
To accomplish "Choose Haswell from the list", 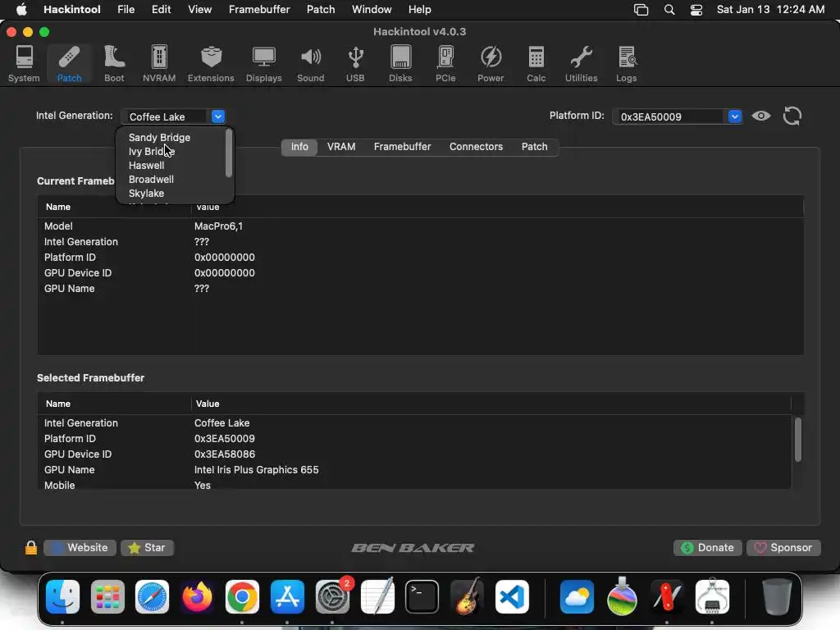I will tap(146, 165).
